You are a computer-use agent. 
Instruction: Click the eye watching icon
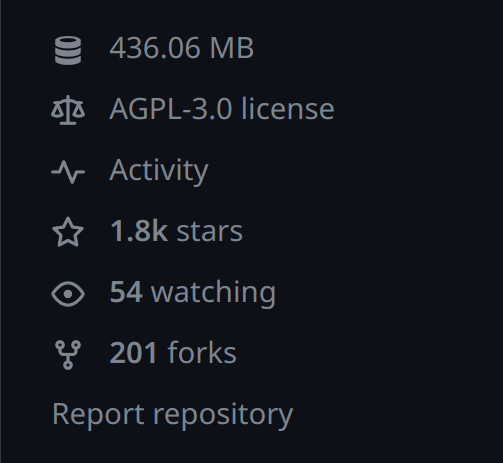click(x=68, y=294)
